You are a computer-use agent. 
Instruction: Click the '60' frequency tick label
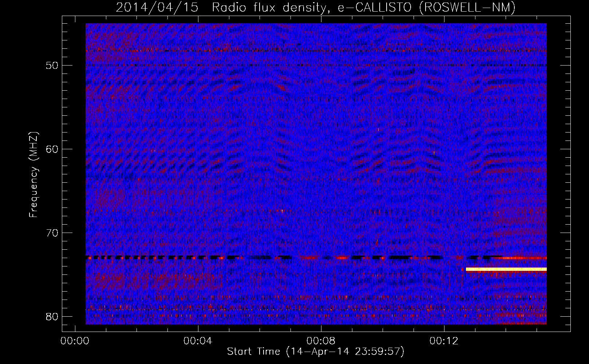pos(52,149)
